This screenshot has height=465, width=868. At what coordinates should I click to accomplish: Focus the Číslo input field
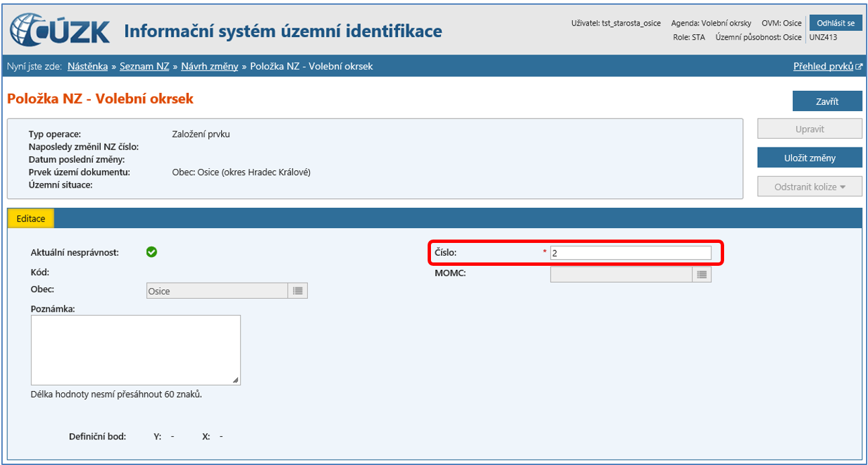tap(630, 253)
